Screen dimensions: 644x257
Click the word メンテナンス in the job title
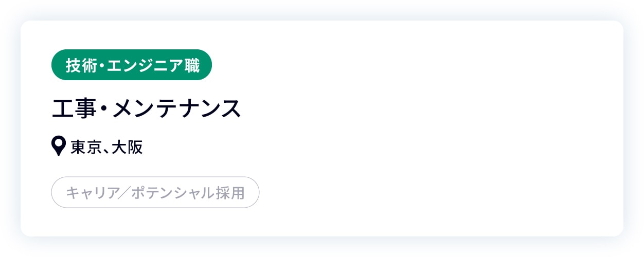(176, 109)
